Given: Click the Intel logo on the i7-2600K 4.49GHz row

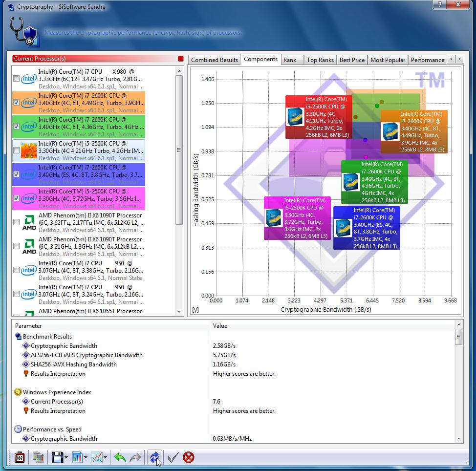Looking at the screenshot, I should (x=29, y=103).
